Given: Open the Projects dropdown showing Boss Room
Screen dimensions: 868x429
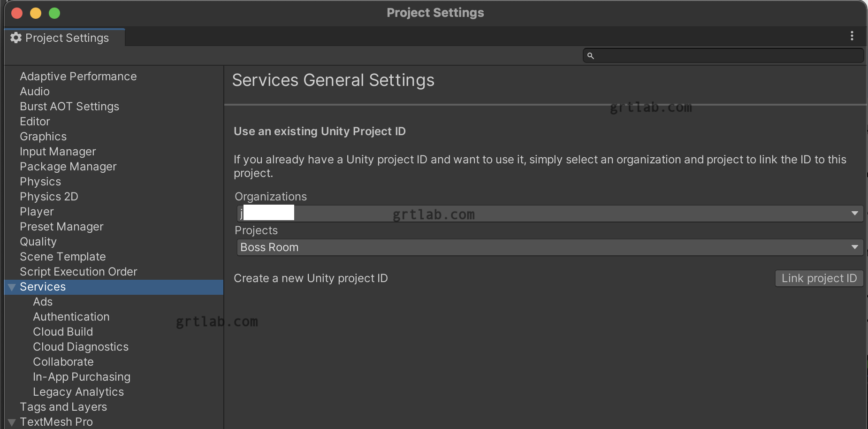Looking at the screenshot, I should click(x=550, y=247).
